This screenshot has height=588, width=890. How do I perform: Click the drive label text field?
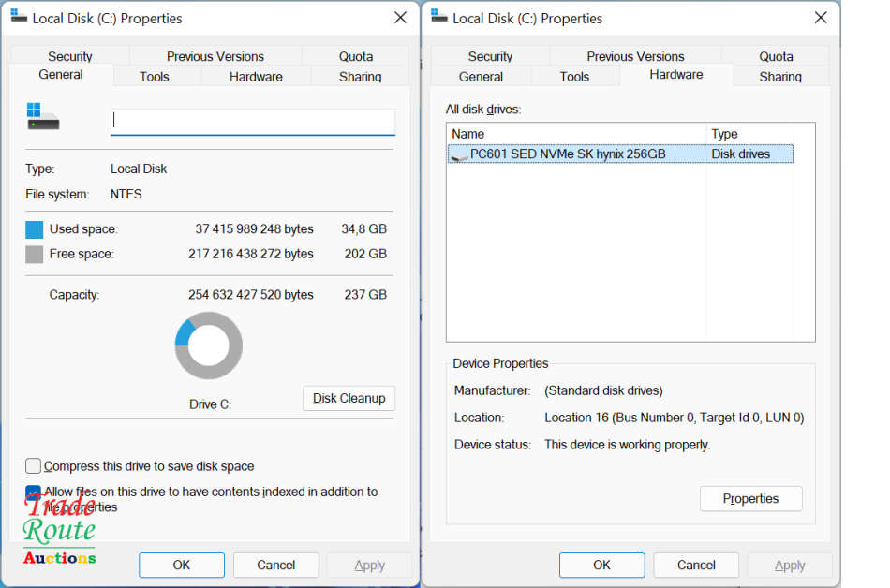(x=253, y=122)
